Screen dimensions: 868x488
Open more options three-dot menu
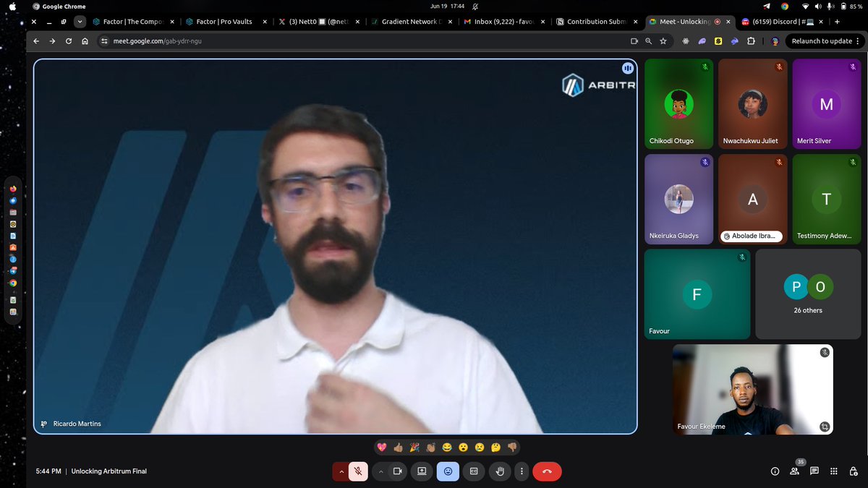pyautogui.click(x=520, y=471)
